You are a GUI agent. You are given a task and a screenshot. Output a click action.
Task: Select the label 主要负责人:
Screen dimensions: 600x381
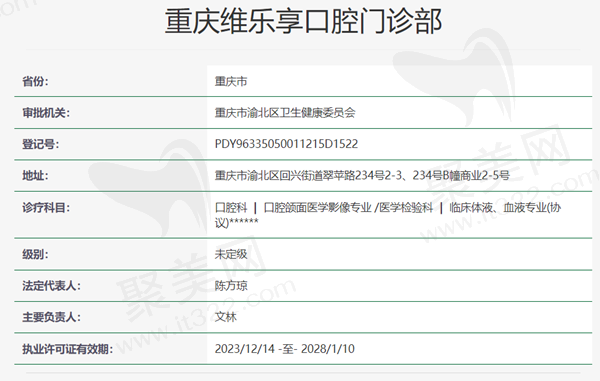point(51,317)
